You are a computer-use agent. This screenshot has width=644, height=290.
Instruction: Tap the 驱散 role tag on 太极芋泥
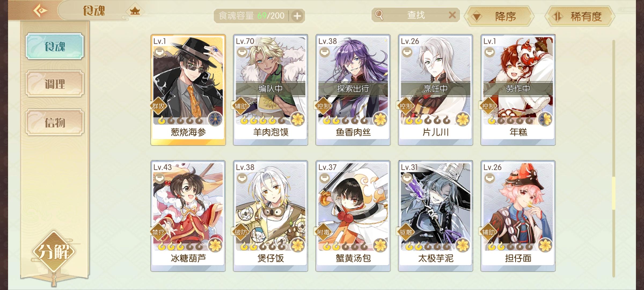[x=406, y=232]
